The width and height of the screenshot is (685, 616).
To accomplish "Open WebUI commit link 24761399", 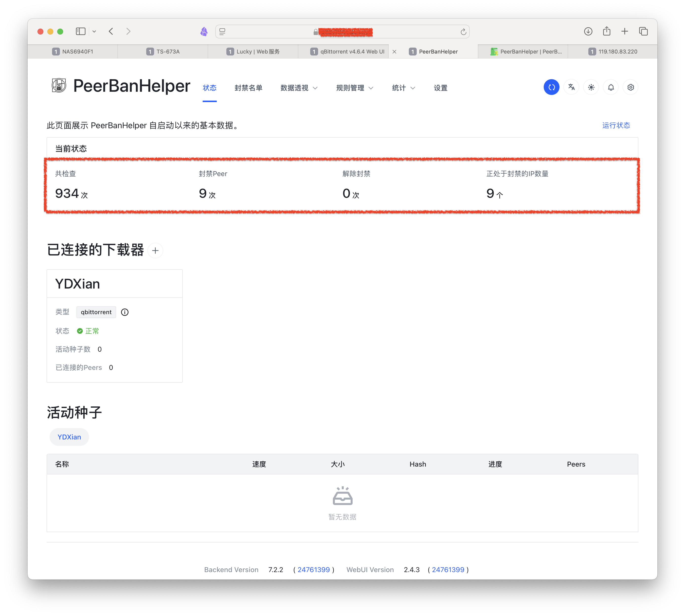I will click(x=448, y=570).
